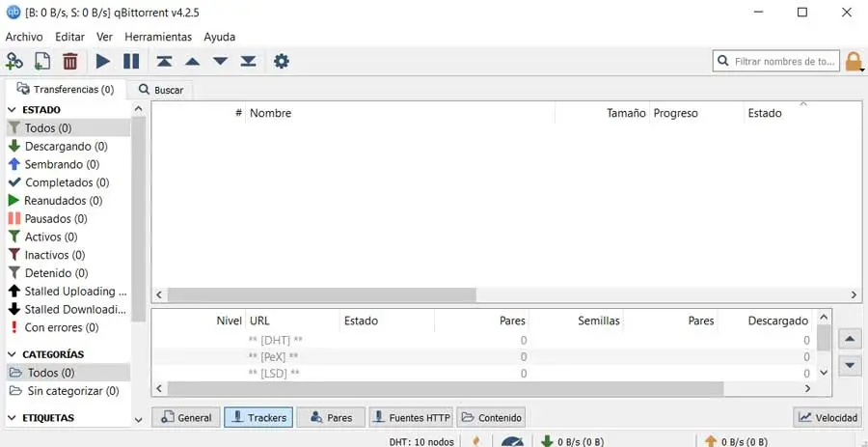Sort trackers by URL column
The height and width of the screenshot is (447, 868).
coord(293,321)
